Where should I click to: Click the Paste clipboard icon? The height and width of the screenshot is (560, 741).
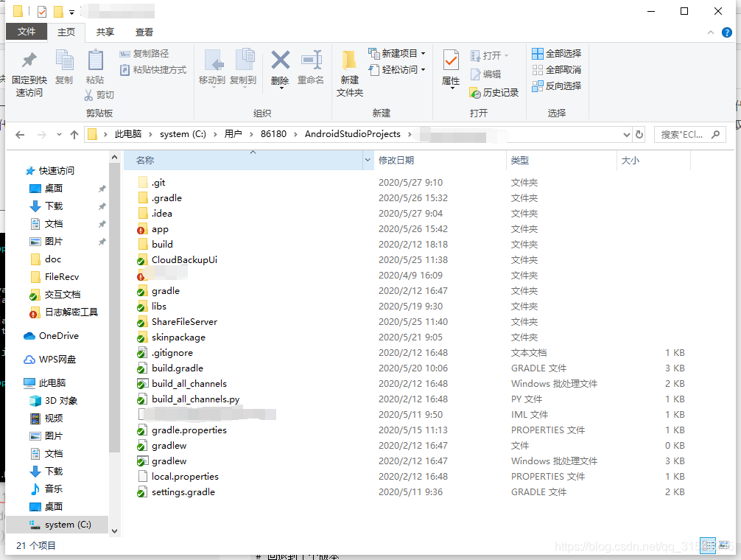pyautogui.click(x=96, y=60)
